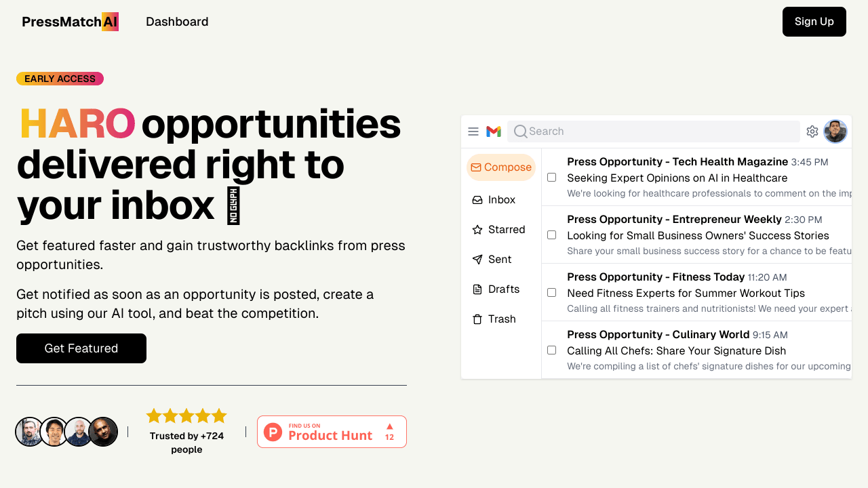Go to the Dashboard page
This screenshot has width=868, height=488.
pos(177,22)
